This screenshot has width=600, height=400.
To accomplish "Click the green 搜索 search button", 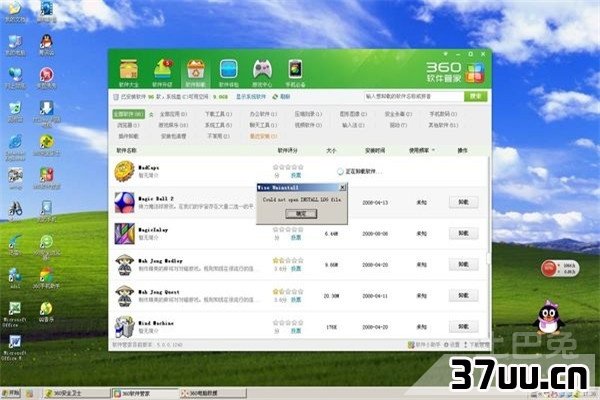I will (476, 96).
